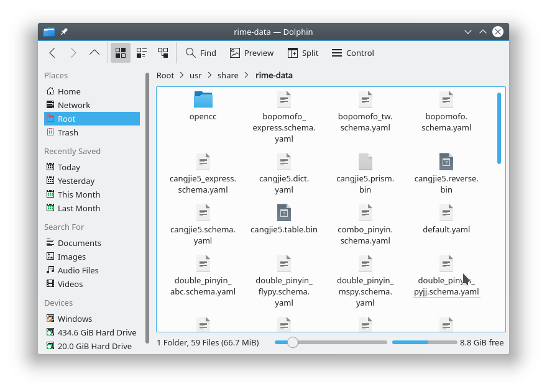
Task: Open Trash in Places panel
Action: pos(92,132)
